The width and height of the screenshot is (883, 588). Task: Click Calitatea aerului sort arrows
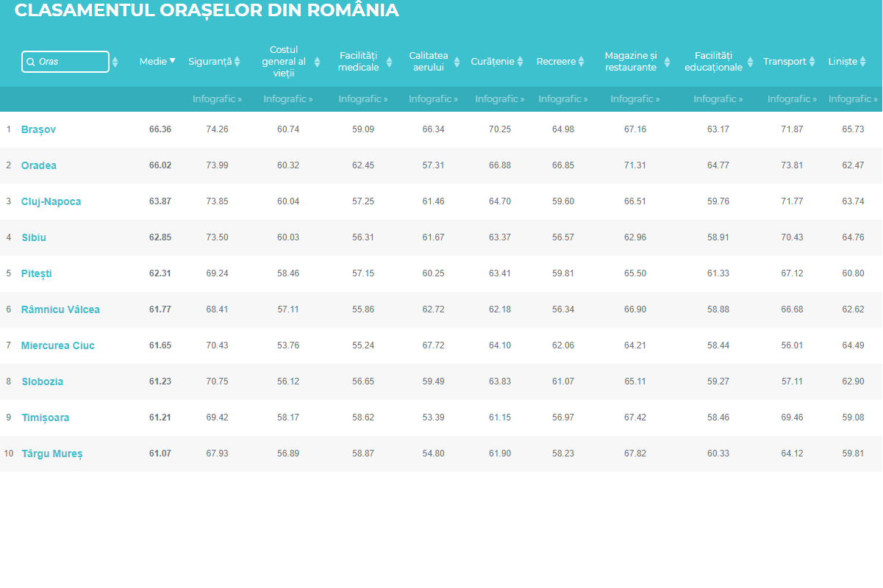(x=457, y=62)
